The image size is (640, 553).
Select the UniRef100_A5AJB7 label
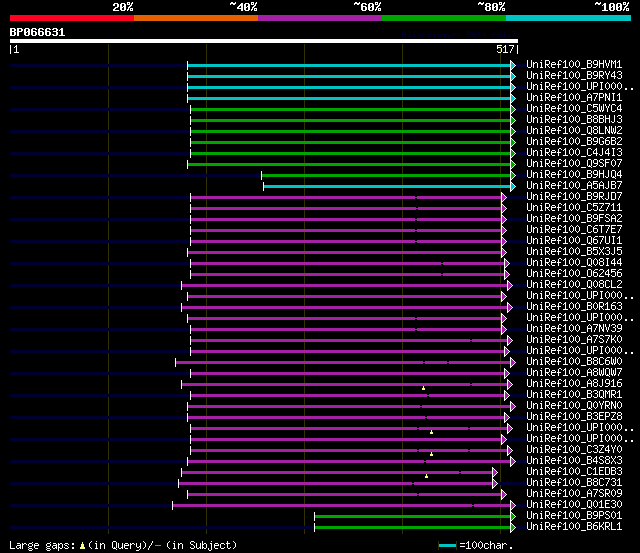point(574,186)
